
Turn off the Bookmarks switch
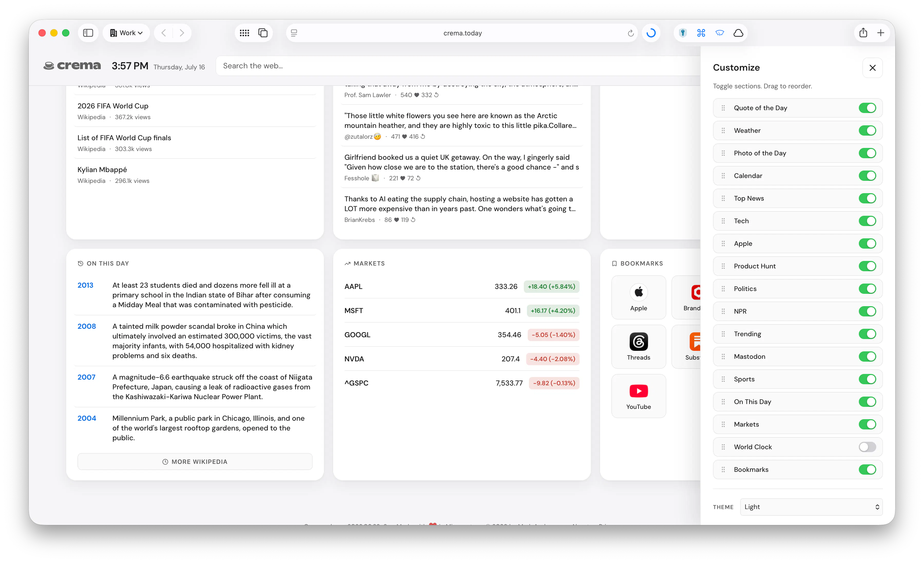[x=867, y=470]
